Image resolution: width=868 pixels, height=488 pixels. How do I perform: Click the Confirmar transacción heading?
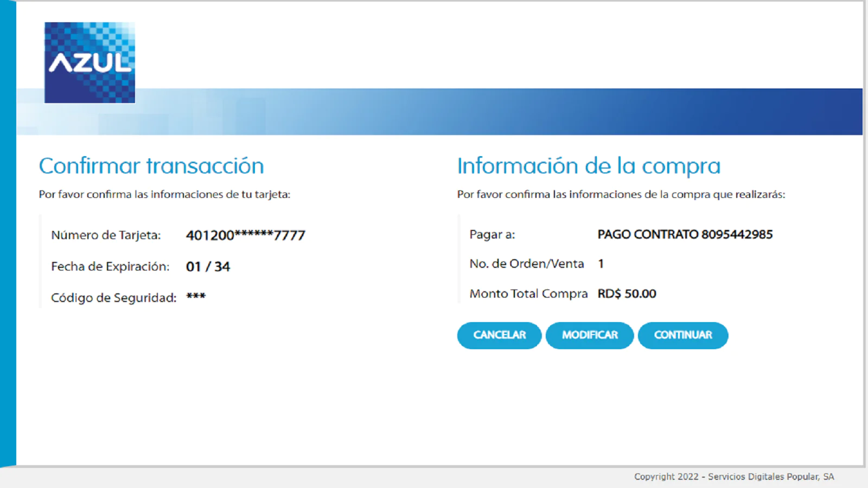click(151, 166)
